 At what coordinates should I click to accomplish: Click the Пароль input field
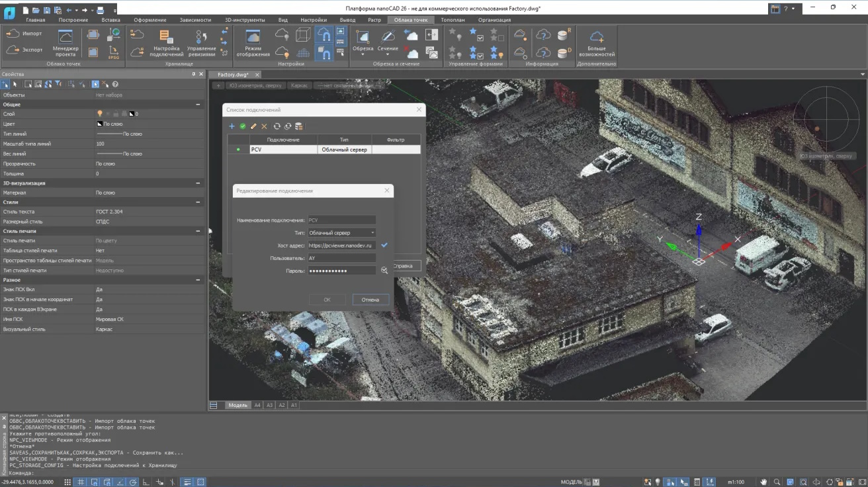341,271
